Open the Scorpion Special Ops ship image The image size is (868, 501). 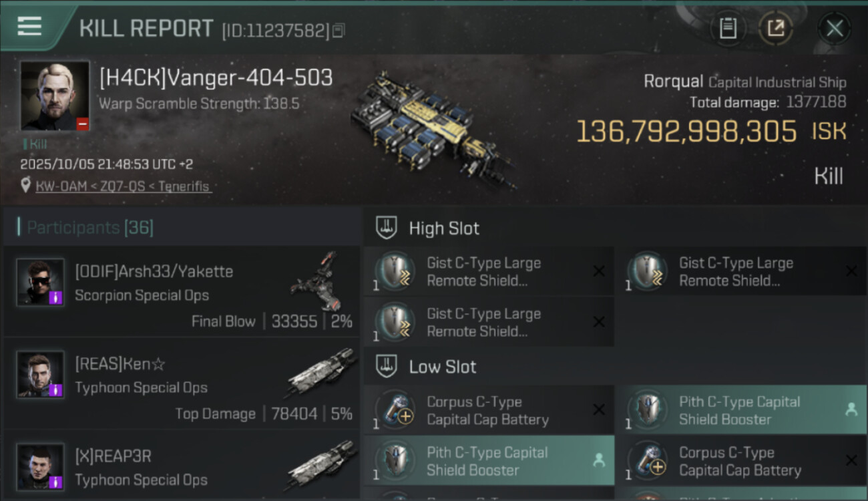tap(316, 281)
